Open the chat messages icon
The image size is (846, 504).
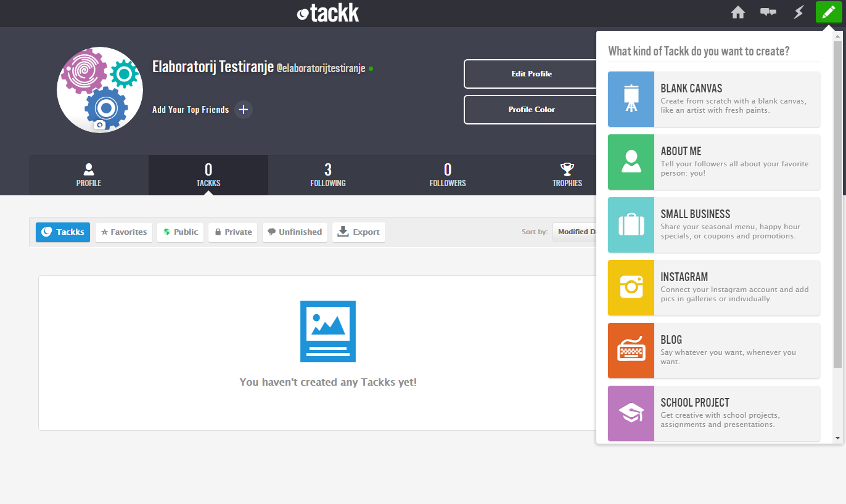[x=768, y=12]
